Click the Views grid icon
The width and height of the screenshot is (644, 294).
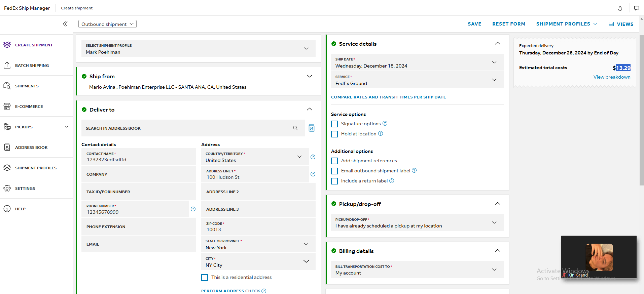[611, 24]
